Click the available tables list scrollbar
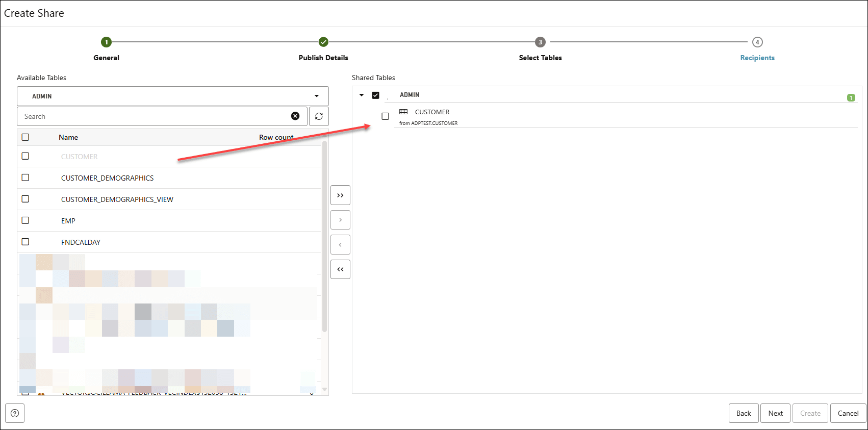The width and height of the screenshot is (868, 430). point(325,237)
